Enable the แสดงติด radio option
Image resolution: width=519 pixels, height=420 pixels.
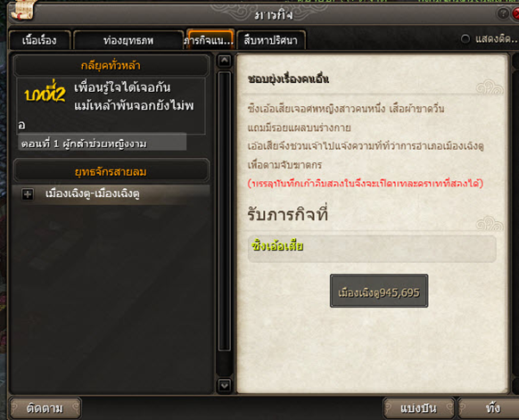(x=465, y=39)
